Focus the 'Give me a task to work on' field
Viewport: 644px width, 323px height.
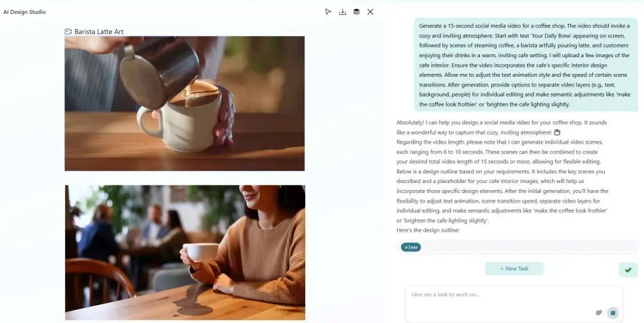[514, 304]
